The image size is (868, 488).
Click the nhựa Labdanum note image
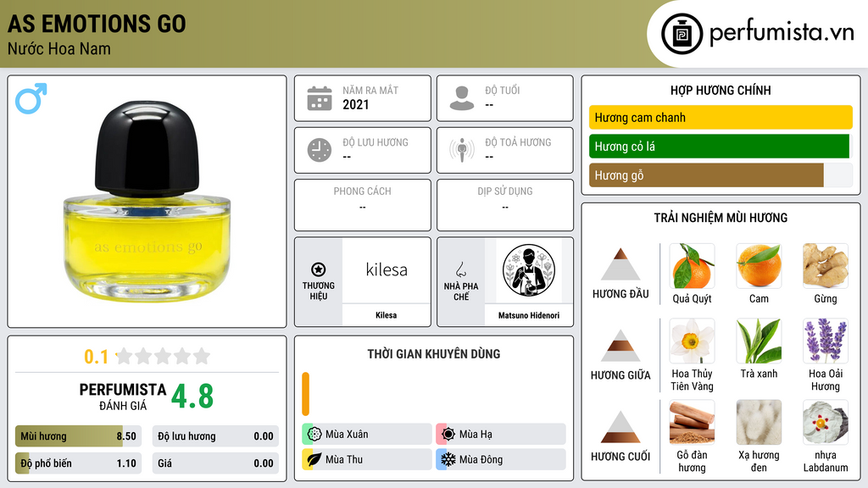[826, 423]
